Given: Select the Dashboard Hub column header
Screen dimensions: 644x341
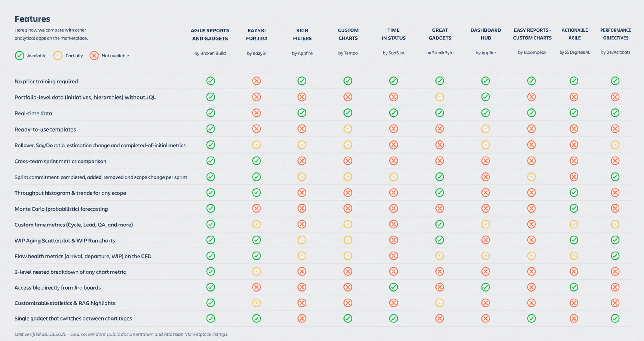Looking at the screenshot, I should (x=486, y=34).
